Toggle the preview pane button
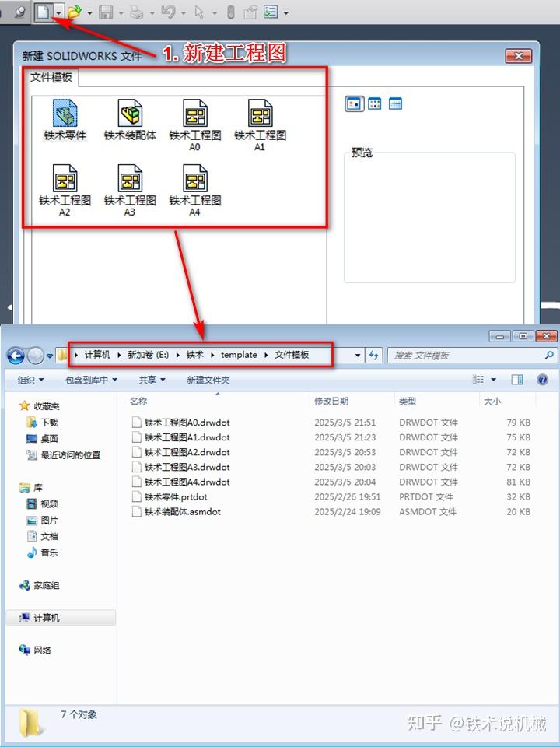Image resolution: width=560 pixels, height=747 pixels. coord(517,379)
